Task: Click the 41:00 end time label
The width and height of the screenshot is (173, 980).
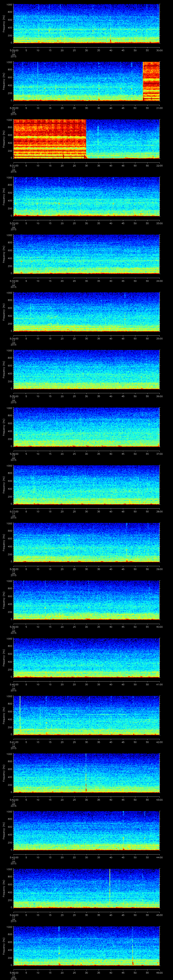Action: (160, 684)
